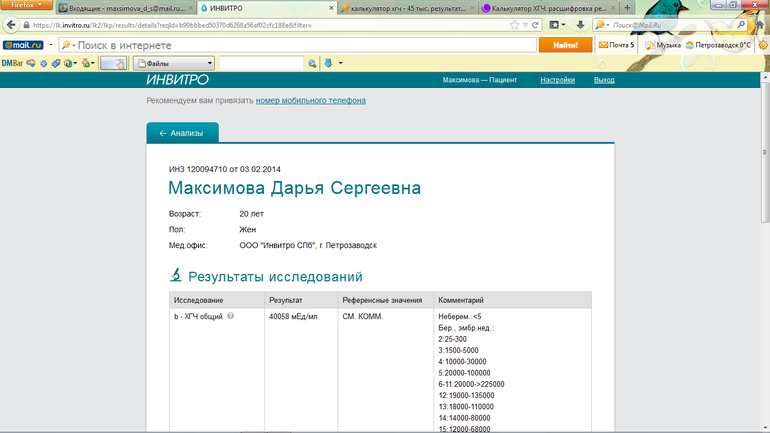
Task: Bookmark this page with the star icon
Action: point(514,25)
